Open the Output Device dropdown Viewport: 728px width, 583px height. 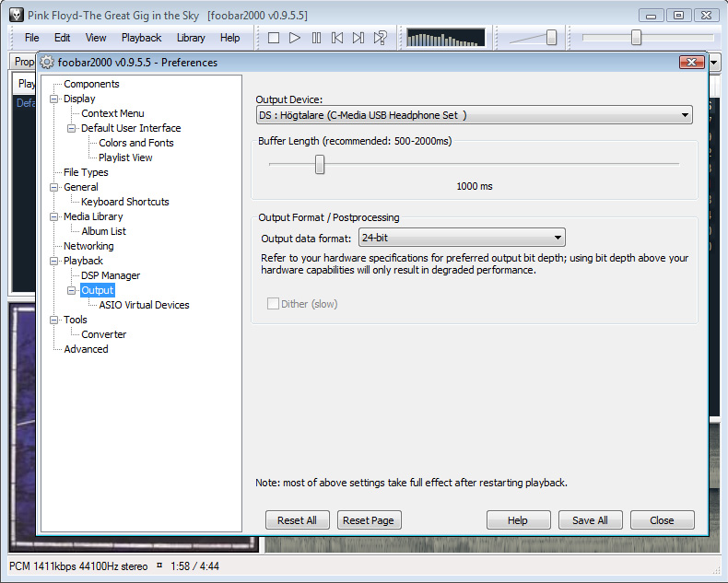click(x=474, y=115)
